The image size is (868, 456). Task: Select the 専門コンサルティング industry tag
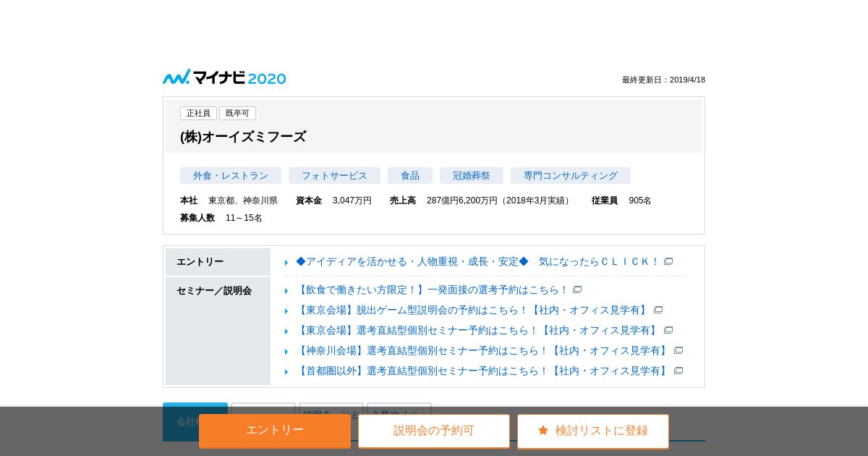point(571,176)
